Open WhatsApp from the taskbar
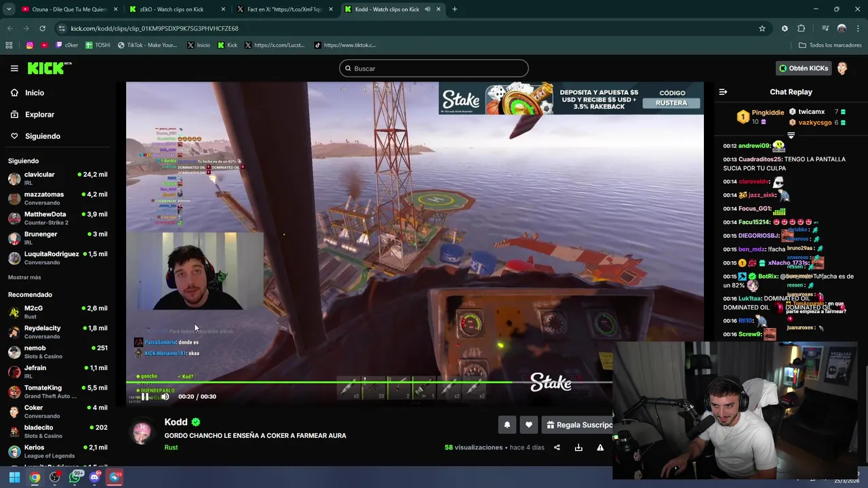The height and width of the screenshot is (488, 868). pos(75,477)
